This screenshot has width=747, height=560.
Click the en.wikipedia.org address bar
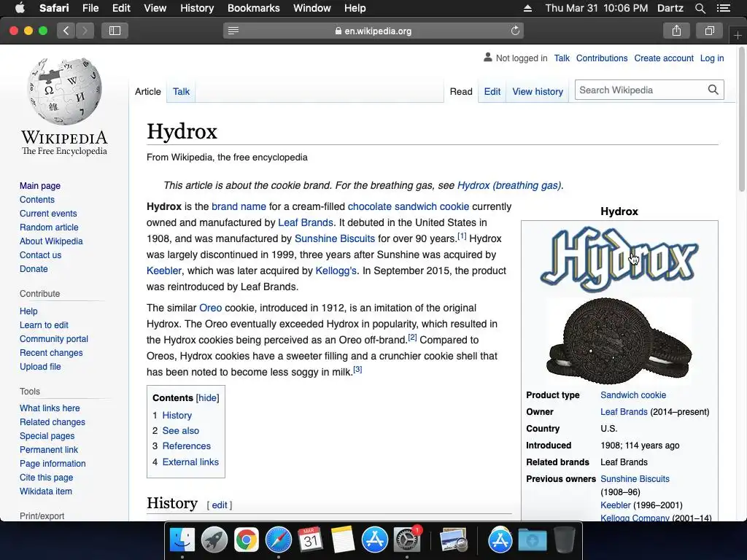click(373, 31)
